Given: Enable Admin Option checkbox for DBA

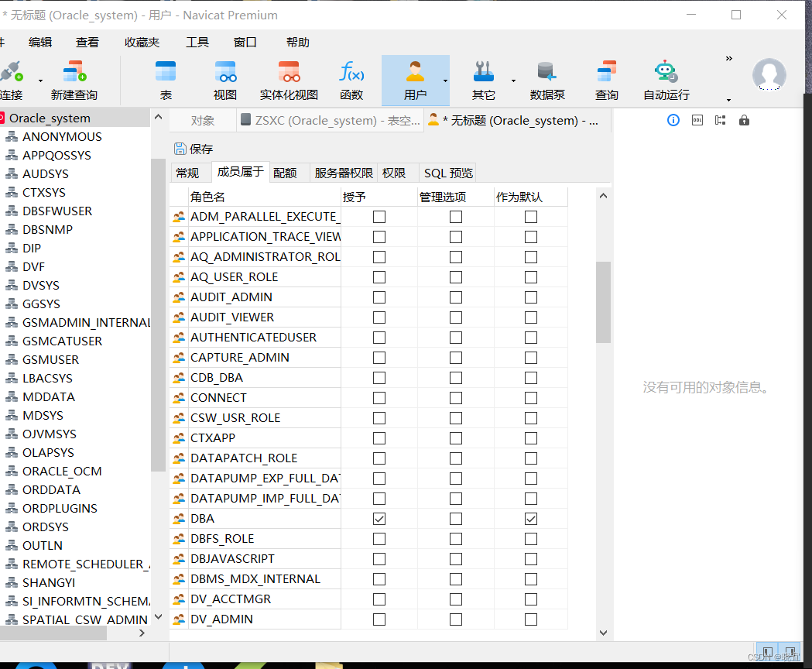Looking at the screenshot, I should [456, 519].
